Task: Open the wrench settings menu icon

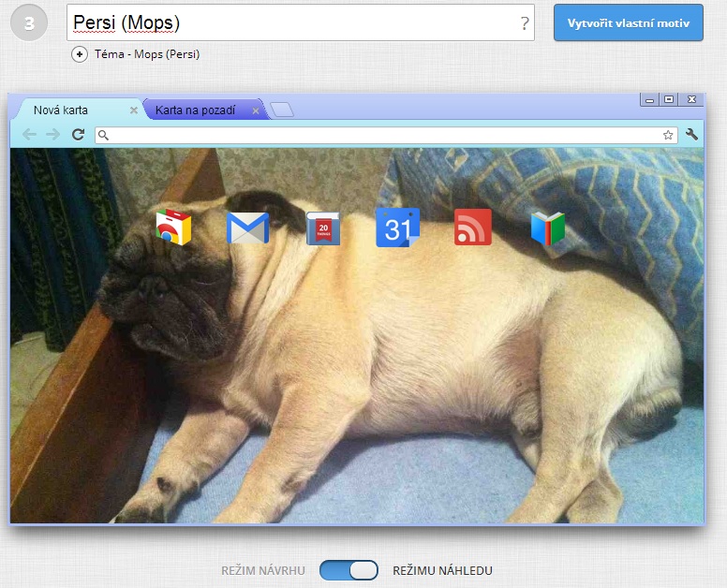Action: click(691, 135)
